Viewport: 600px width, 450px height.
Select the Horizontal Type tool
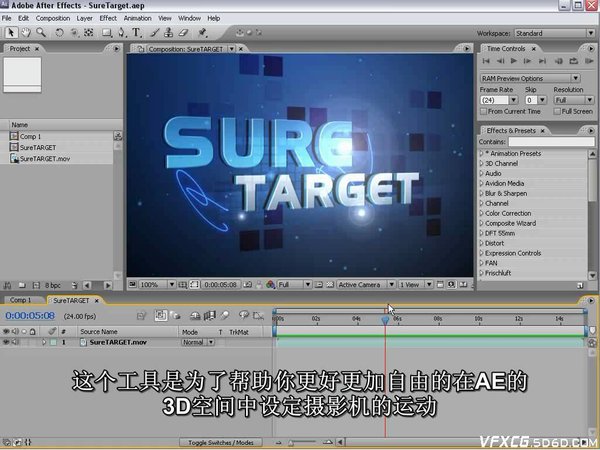[136, 33]
